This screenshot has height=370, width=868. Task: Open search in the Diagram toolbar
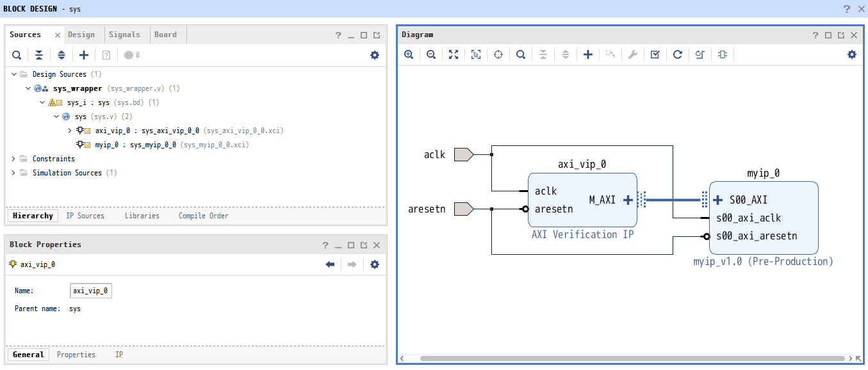521,54
